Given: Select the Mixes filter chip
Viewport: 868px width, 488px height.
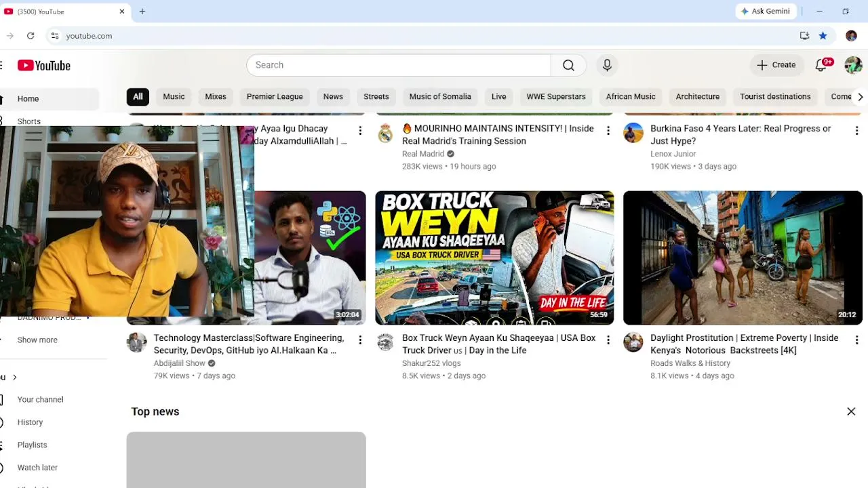Looking at the screenshot, I should [216, 97].
